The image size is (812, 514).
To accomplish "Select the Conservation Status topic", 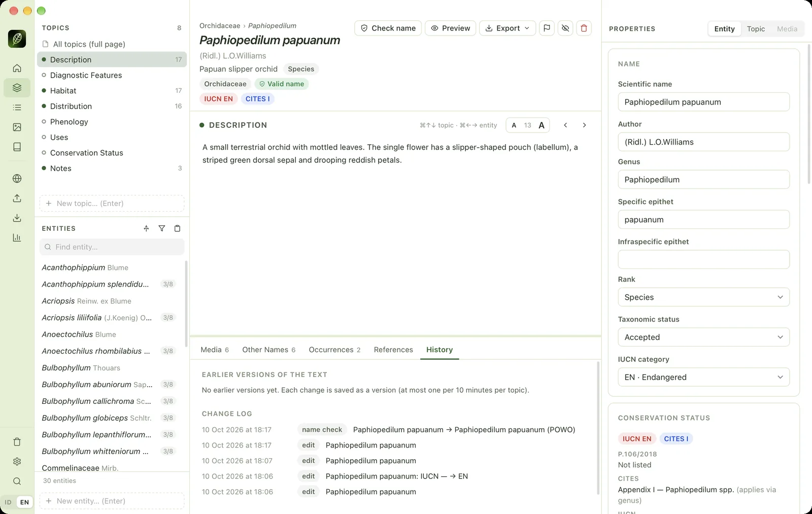I will [x=112, y=153].
